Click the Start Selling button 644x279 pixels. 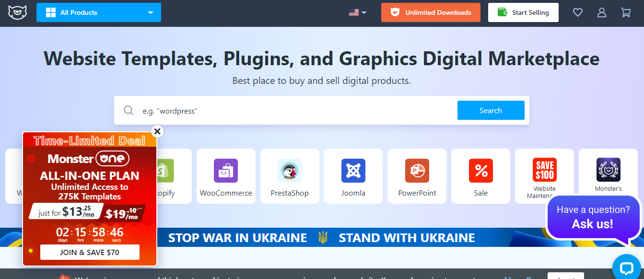[x=523, y=12]
